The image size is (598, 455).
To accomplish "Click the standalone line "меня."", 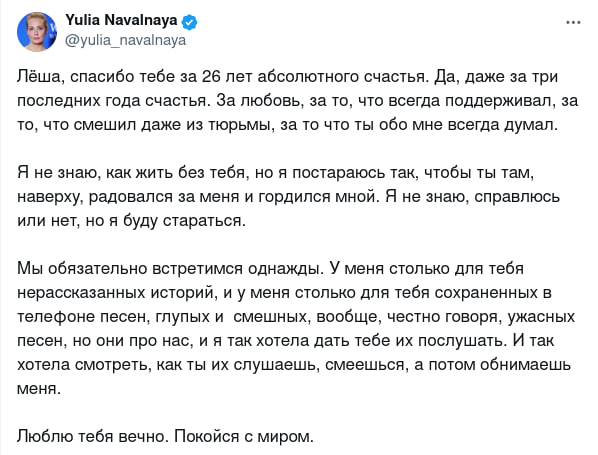I will 39,389.
